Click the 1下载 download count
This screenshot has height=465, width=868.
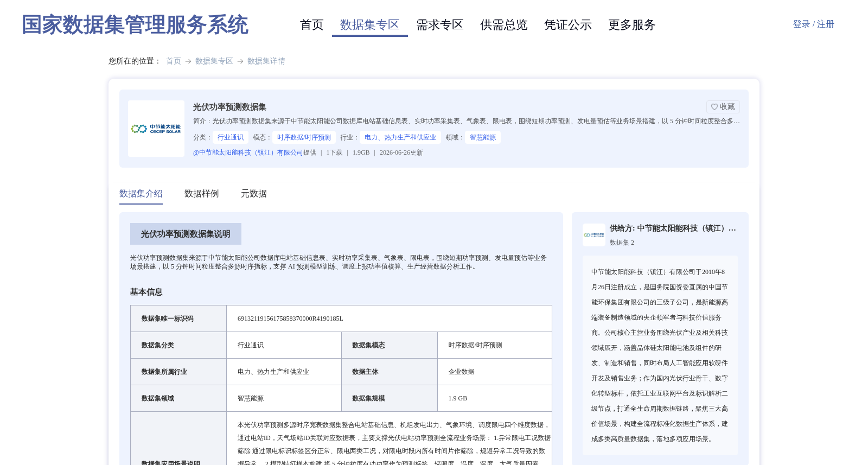point(334,152)
